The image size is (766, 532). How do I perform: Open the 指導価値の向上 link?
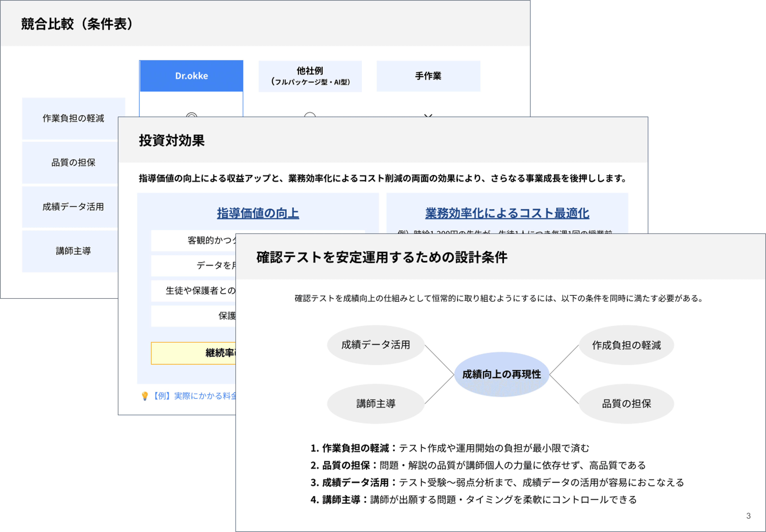point(258,213)
